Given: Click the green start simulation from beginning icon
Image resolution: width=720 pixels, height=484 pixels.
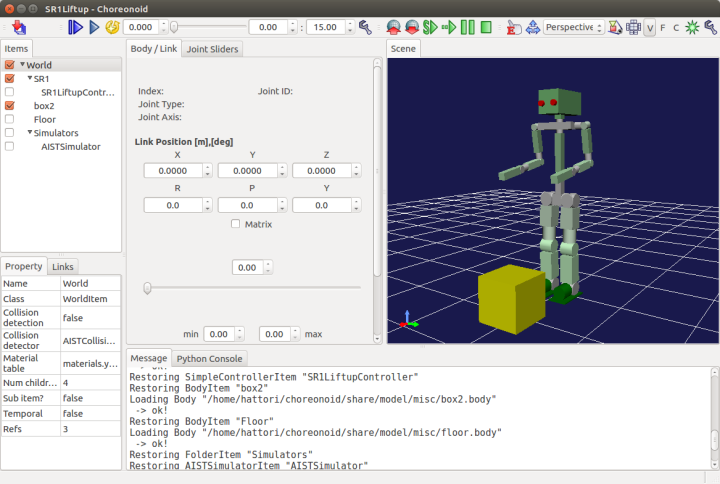Looking at the screenshot, I should tap(430, 27).
